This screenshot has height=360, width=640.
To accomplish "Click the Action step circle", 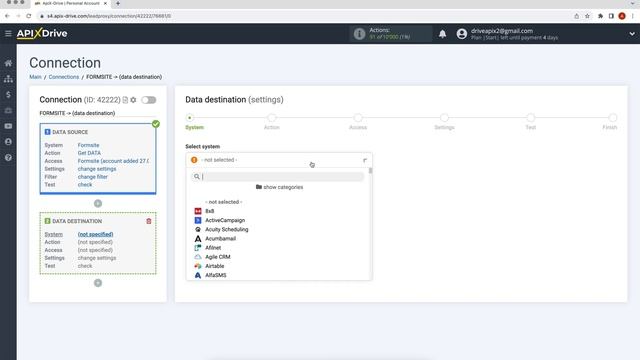I will point(271,118).
